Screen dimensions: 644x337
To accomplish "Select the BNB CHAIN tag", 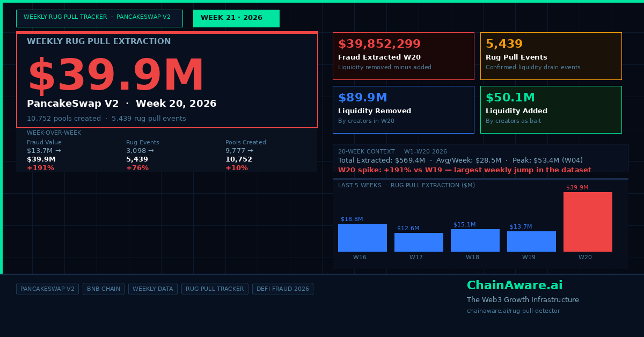I will [104, 289].
